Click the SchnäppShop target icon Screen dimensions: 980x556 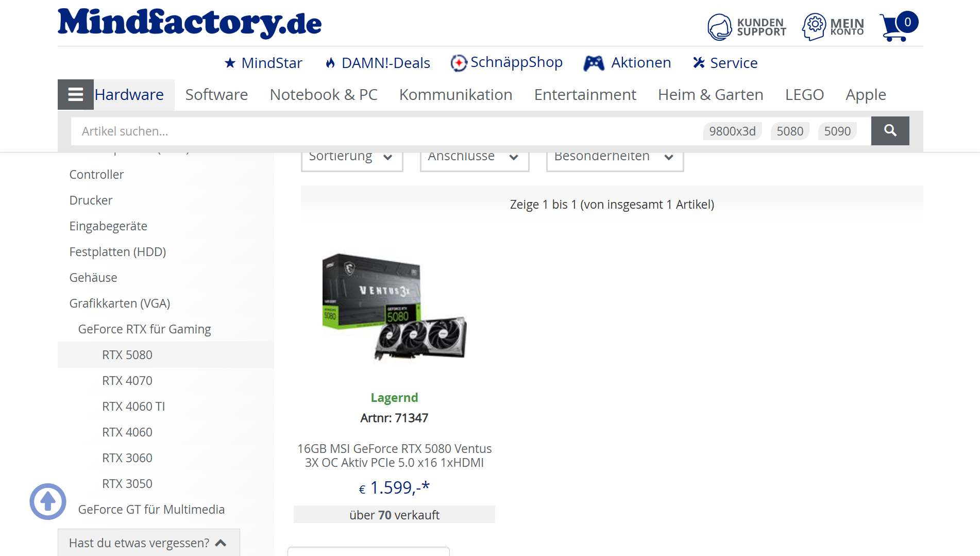[459, 63]
